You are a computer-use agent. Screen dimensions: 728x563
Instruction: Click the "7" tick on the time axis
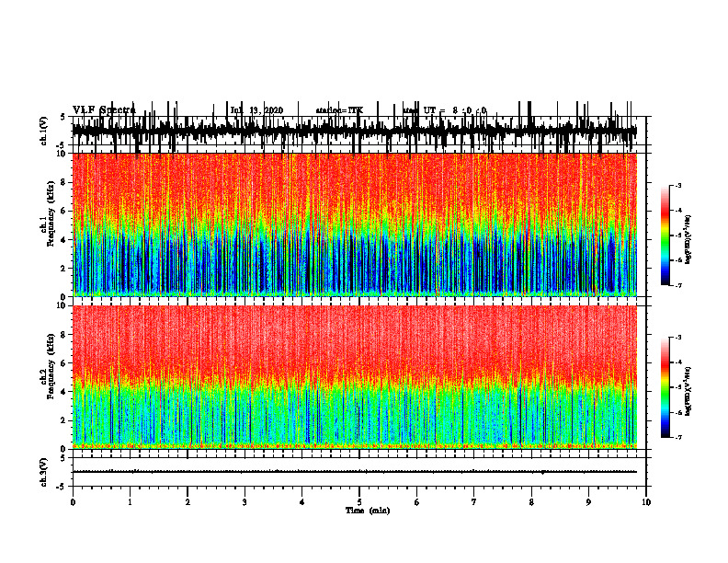coord(474,502)
